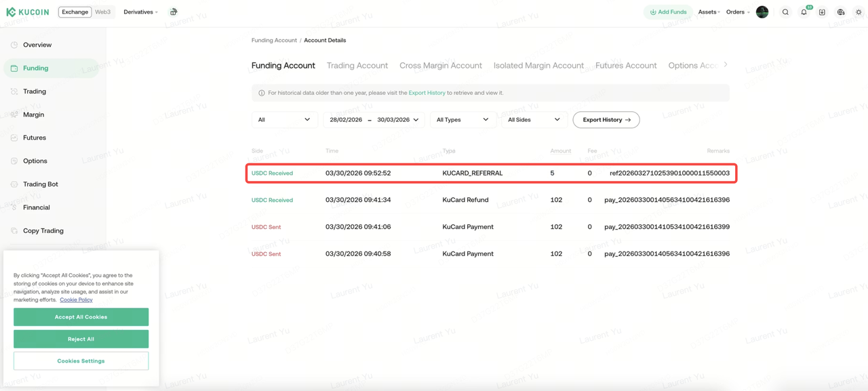
Task: Open Trading Bot in sidebar
Action: pyautogui.click(x=41, y=184)
